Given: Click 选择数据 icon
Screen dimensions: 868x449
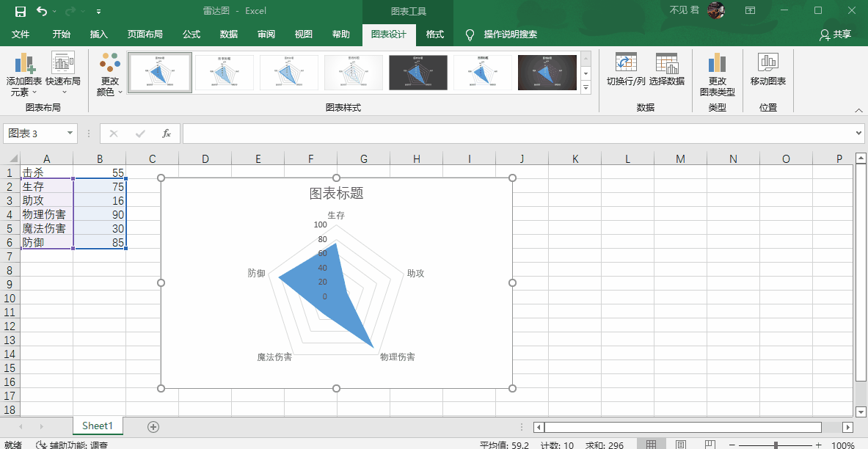Looking at the screenshot, I should [x=667, y=69].
